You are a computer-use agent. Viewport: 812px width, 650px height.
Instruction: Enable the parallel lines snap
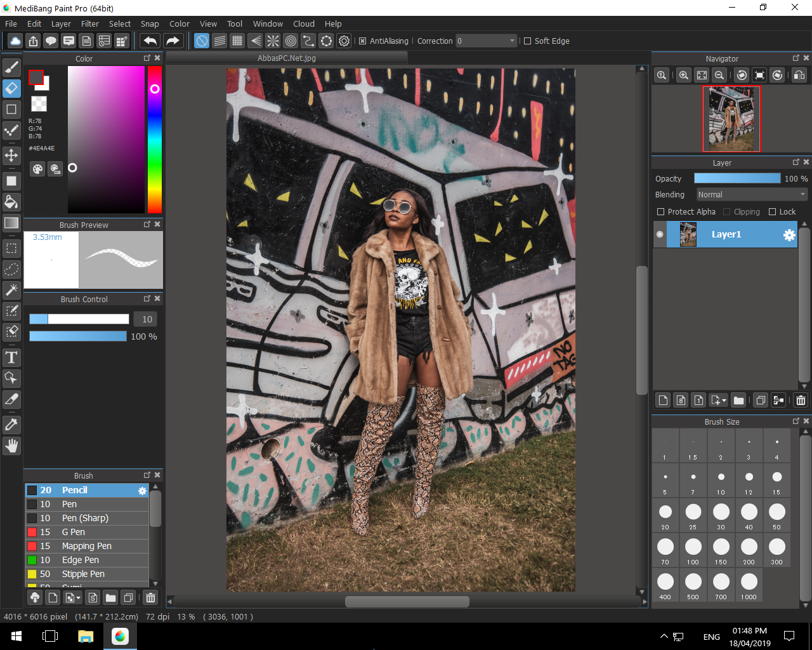click(x=219, y=41)
